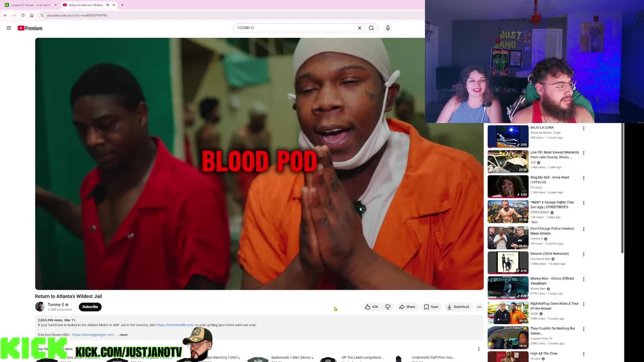This screenshot has width=644, height=362.
Task: Open options menu for East Chicago Police video
Action: (584, 229)
